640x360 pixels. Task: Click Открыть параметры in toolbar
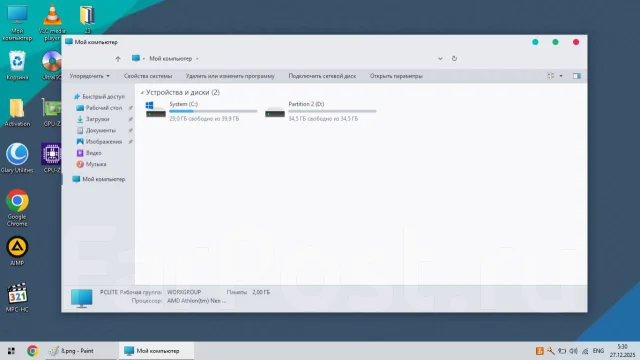pos(396,76)
